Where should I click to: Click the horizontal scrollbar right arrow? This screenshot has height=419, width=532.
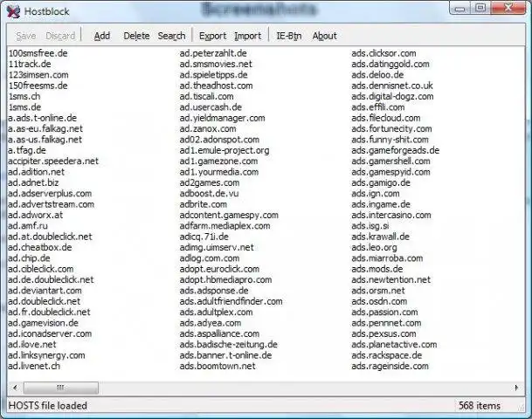point(516,388)
